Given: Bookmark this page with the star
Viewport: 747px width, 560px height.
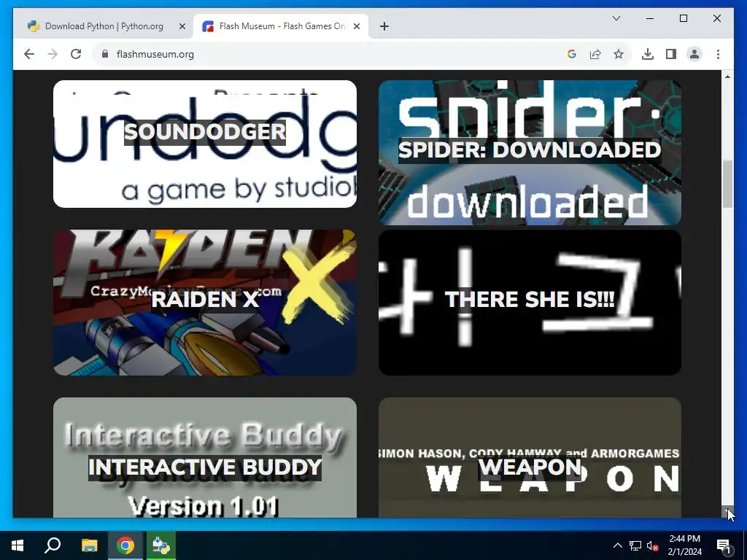Looking at the screenshot, I should click(619, 54).
